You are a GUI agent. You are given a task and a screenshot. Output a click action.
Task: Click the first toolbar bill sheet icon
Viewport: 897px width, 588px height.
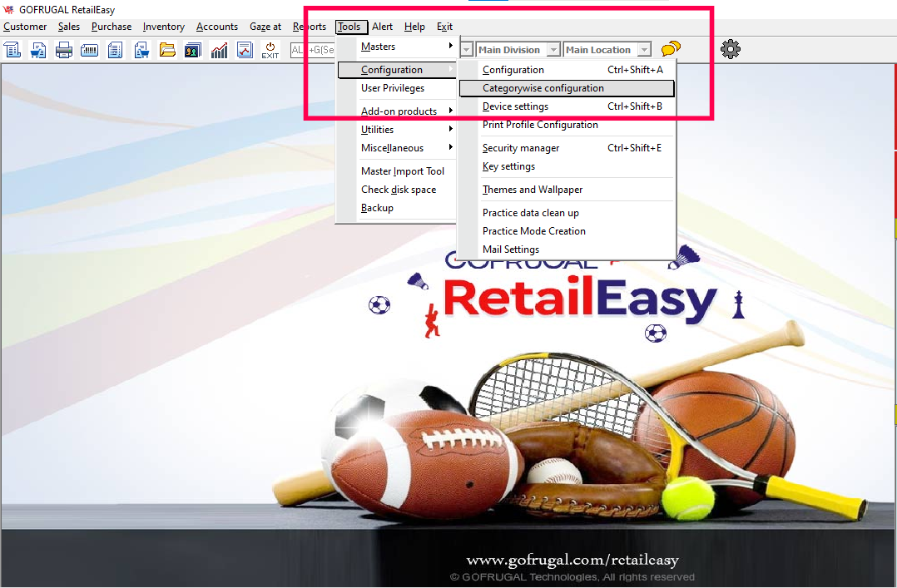pyautogui.click(x=12, y=50)
